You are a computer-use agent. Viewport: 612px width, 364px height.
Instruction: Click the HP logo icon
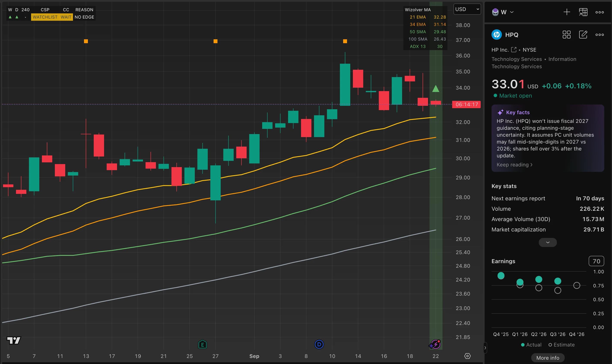tap(497, 35)
